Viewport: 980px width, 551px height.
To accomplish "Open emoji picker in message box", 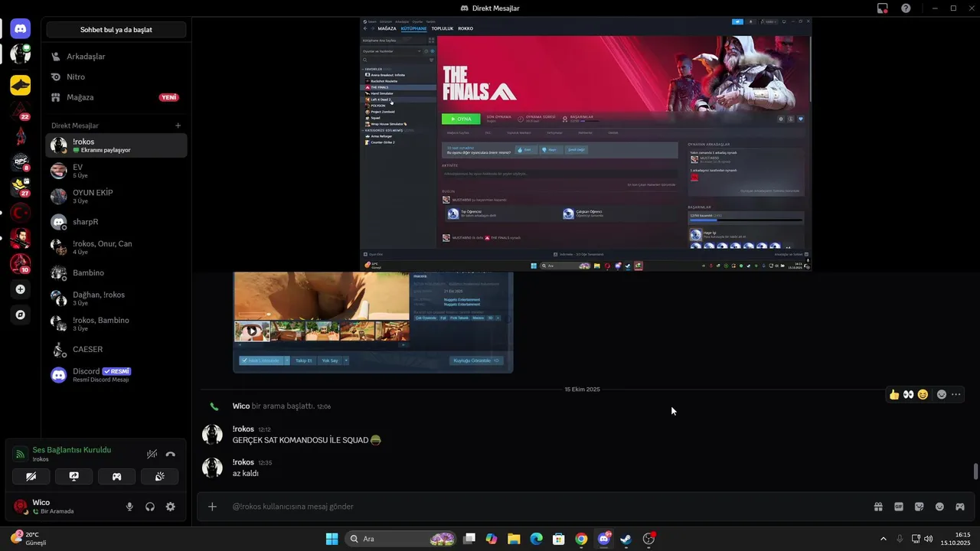I will pyautogui.click(x=939, y=507).
